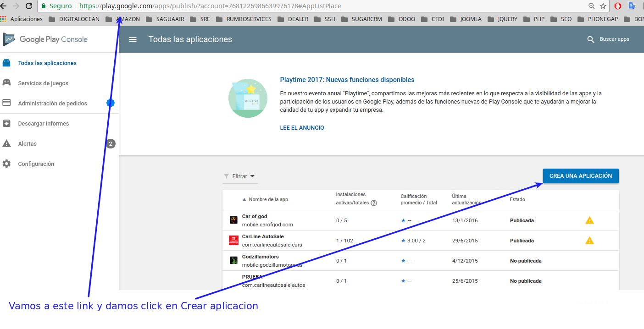This screenshot has height=329, width=644.
Task: Bookmark this page with the star icon
Action: click(x=603, y=6)
